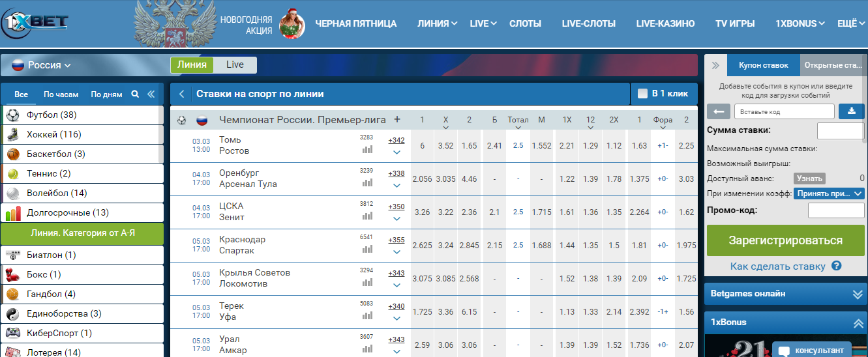The width and height of the screenshot is (868, 357).
Task: Open LIVE-СЛОТЫ menu item
Action: point(589,23)
